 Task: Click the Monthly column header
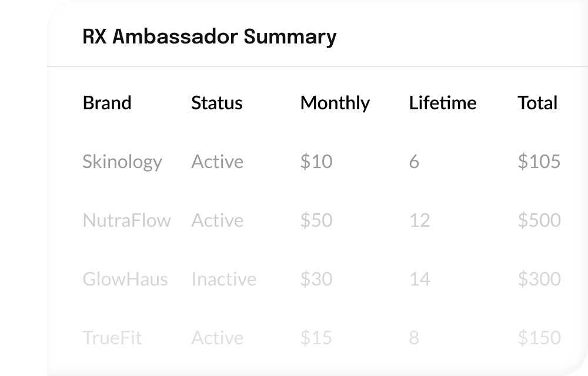click(335, 103)
